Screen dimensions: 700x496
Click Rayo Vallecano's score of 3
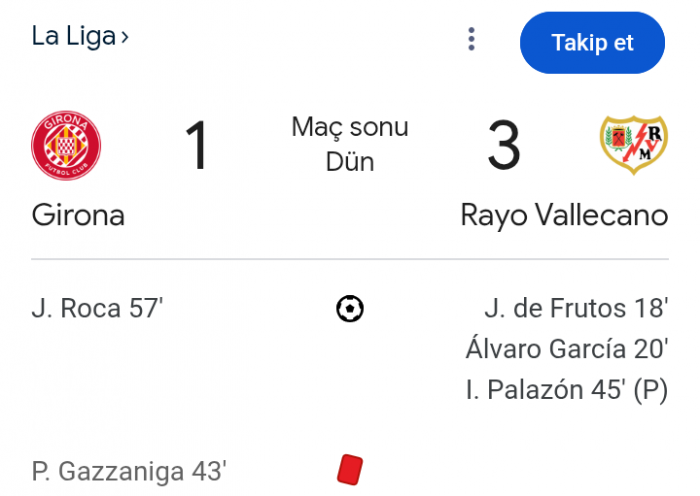coord(504,146)
